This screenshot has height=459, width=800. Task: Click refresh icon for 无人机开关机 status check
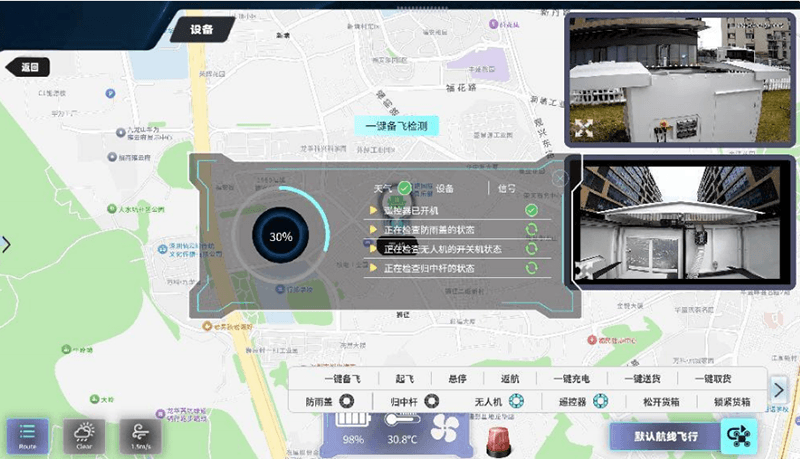point(531,248)
